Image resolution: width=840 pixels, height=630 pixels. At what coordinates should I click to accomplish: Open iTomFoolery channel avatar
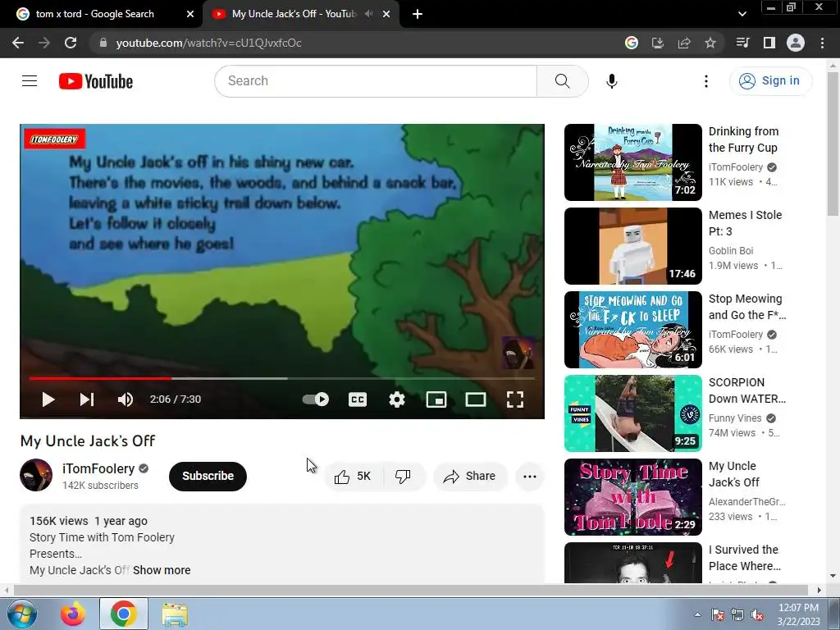[36, 475]
